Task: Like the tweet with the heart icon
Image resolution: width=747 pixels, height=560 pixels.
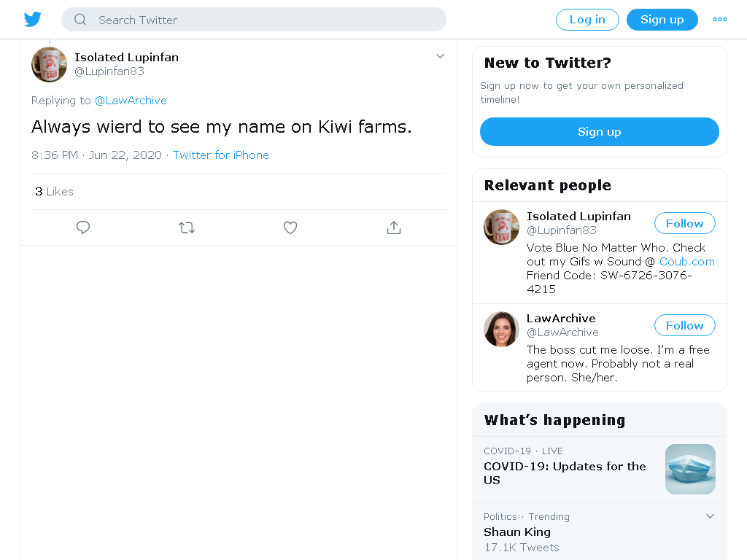Action: coord(290,227)
